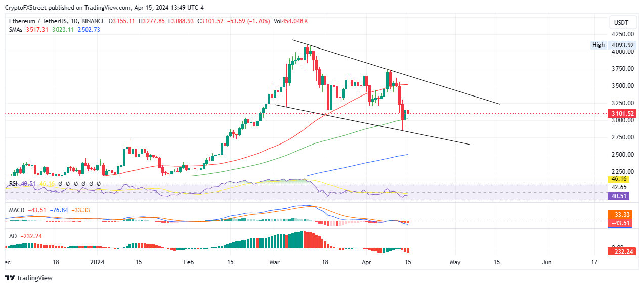Select the RSI indicator label
Viewport: 644px width, 287px height.
pyautogui.click(x=12, y=184)
